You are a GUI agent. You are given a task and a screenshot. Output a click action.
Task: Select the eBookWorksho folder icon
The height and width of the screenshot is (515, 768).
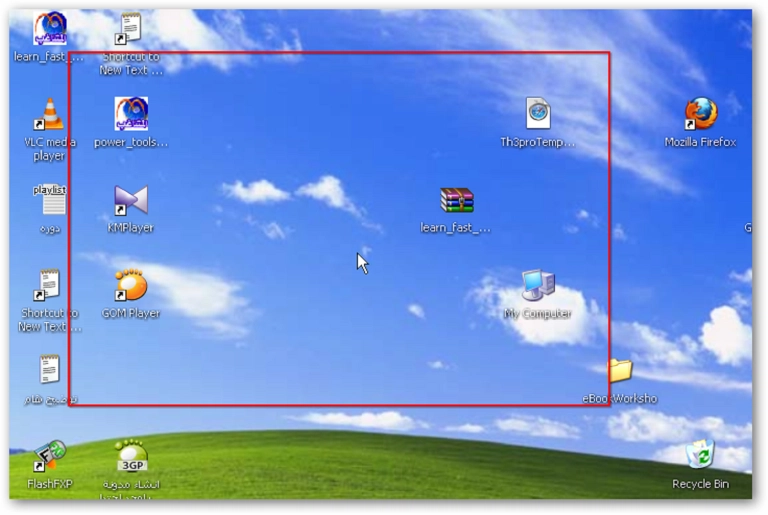(x=621, y=371)
